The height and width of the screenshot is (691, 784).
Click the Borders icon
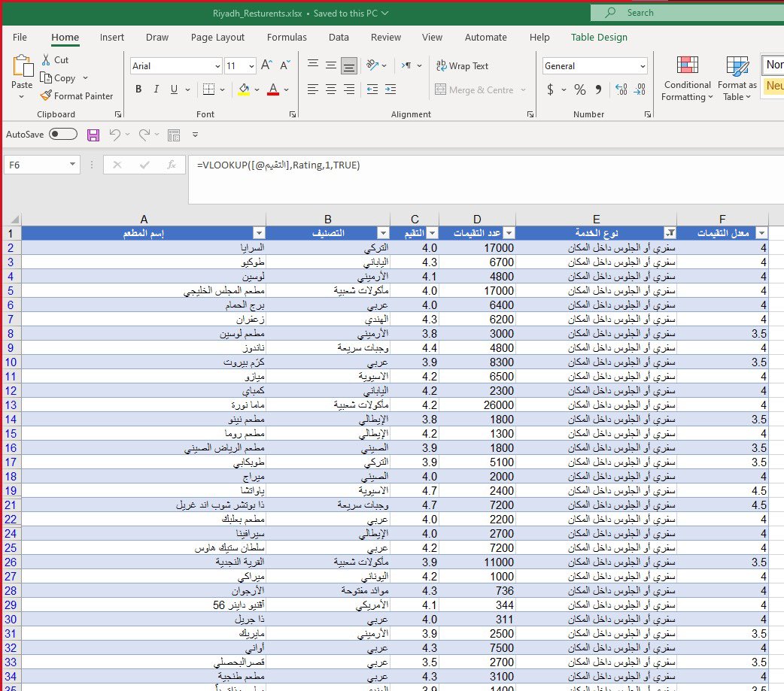tap(208, 89)
